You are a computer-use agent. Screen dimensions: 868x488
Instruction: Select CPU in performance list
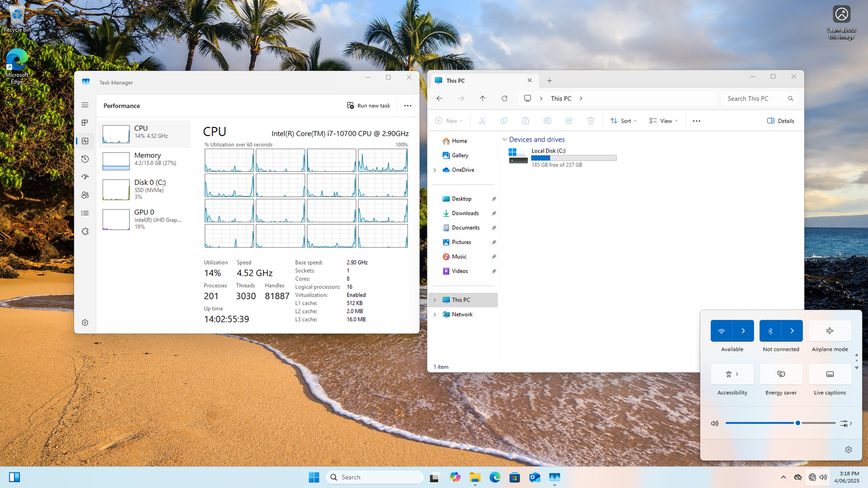144,134
